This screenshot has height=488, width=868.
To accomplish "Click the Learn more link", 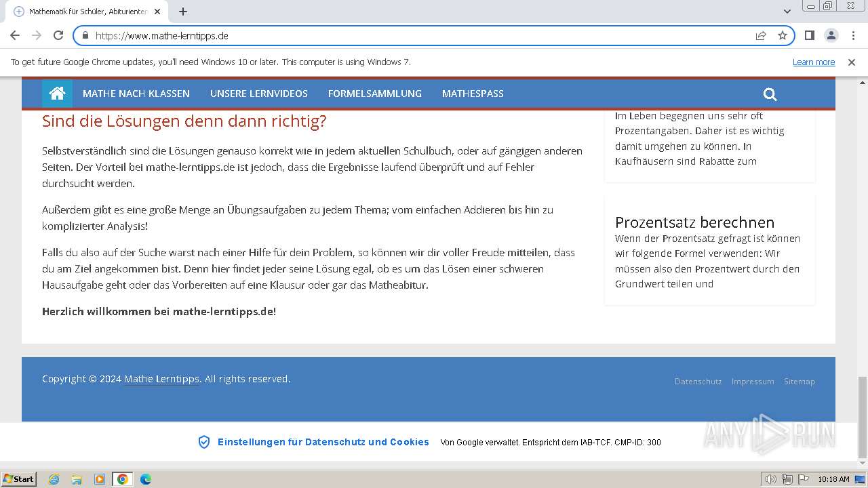I will (x=814, y=62).
